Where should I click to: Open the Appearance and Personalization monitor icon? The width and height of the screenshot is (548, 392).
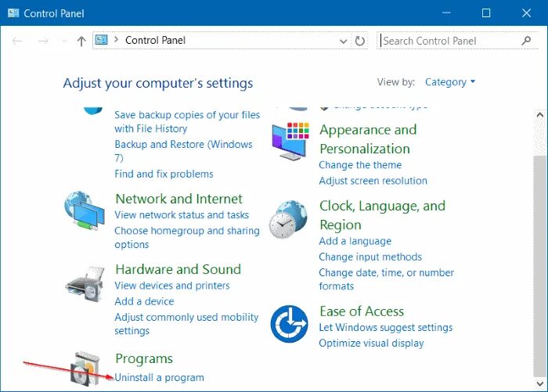tap(290, 141)
